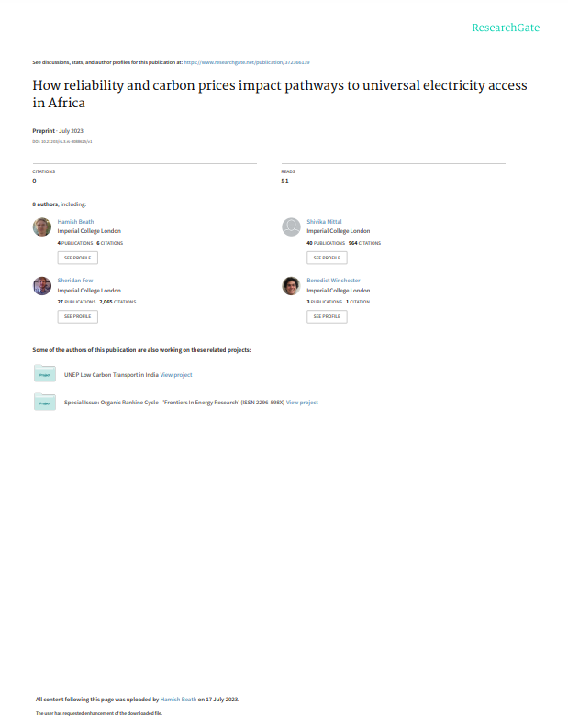Click uploader name Hamish Beath in footer

tap(179, 700)
